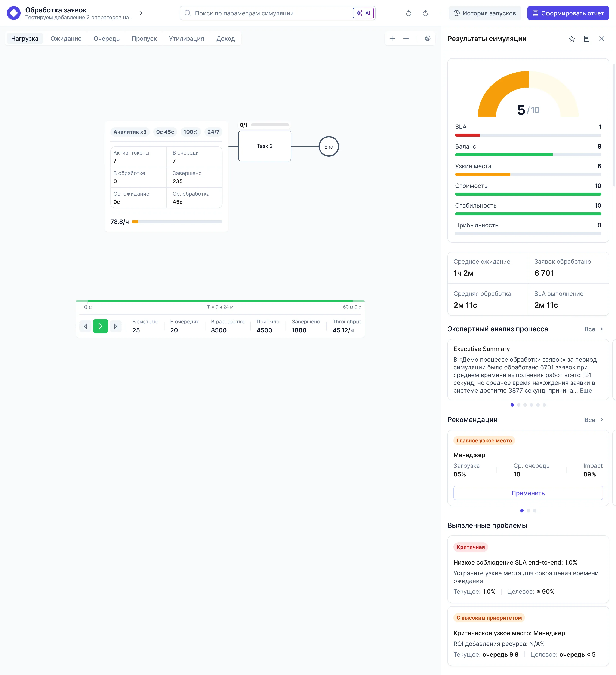The width and height of the screenshot is (616, 675).
Task: Click the Сформировать отчет button
Action: 568,13
